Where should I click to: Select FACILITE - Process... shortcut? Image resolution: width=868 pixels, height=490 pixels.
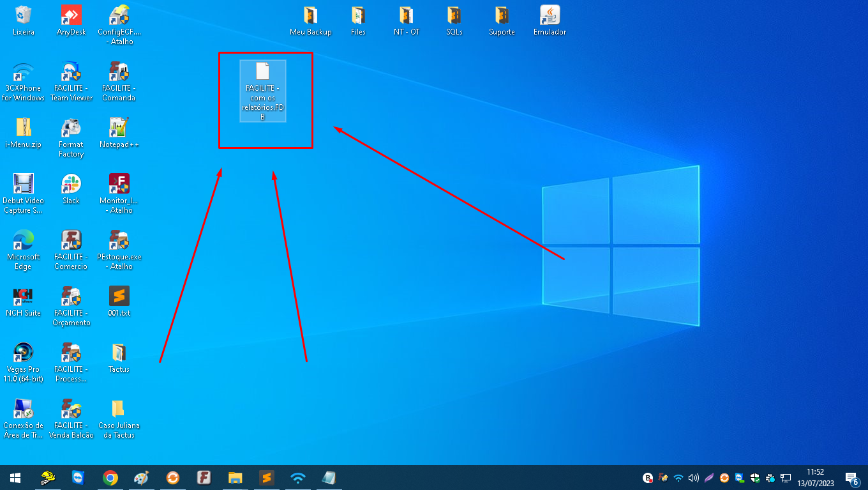(71, 362)
